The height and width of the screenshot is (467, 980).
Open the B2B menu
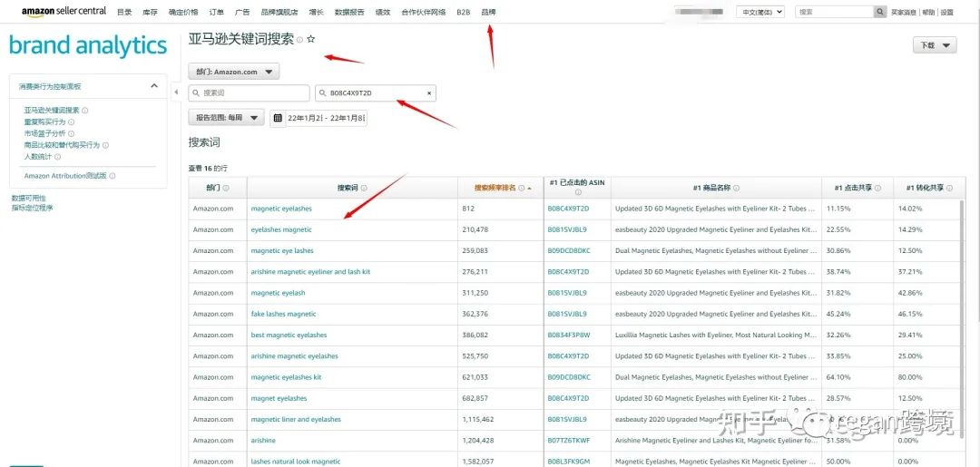click(x=463, y=12)
